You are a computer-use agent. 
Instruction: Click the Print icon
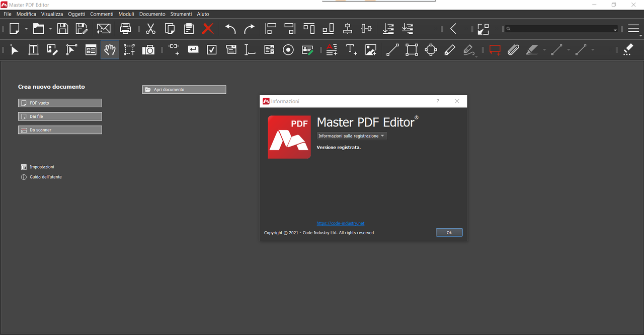[x=125, y=29]
